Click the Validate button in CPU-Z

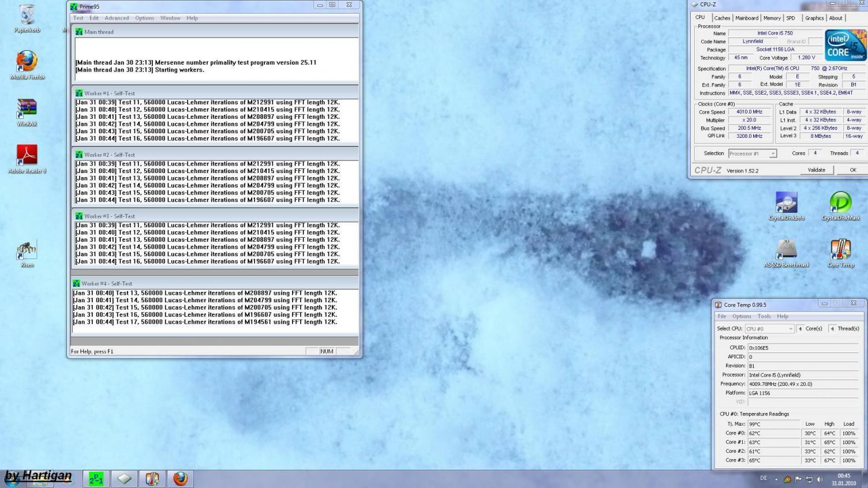click(816, 170)
